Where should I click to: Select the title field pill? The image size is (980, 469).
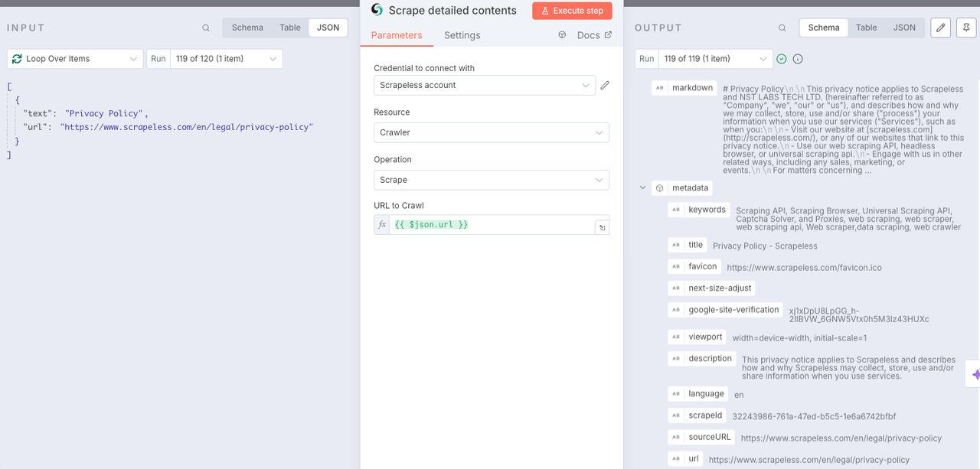pos(687,245)
